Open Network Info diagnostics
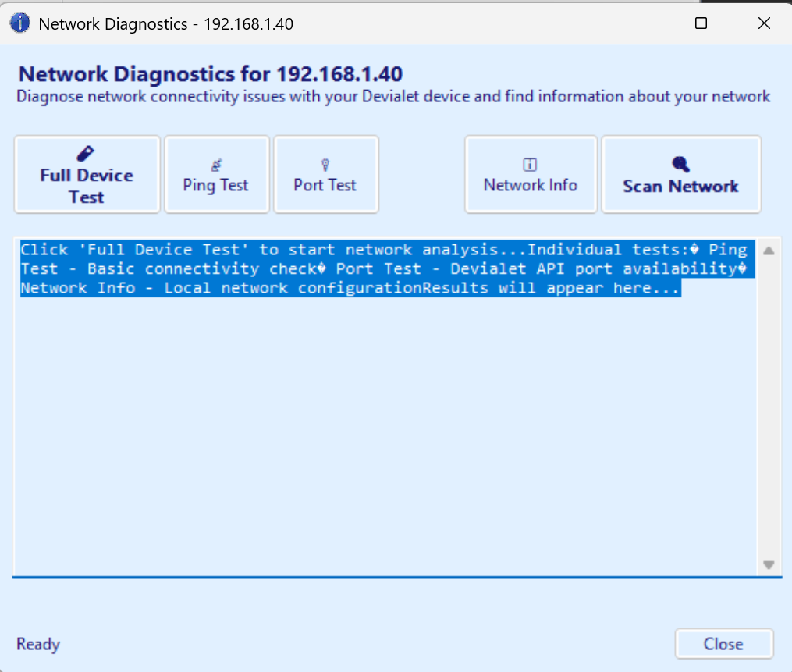This screenshot has width=792, height=672. (x=531, y=174)
